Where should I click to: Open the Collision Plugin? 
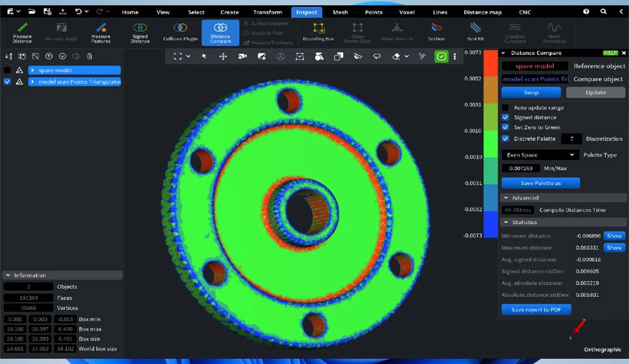180,32
